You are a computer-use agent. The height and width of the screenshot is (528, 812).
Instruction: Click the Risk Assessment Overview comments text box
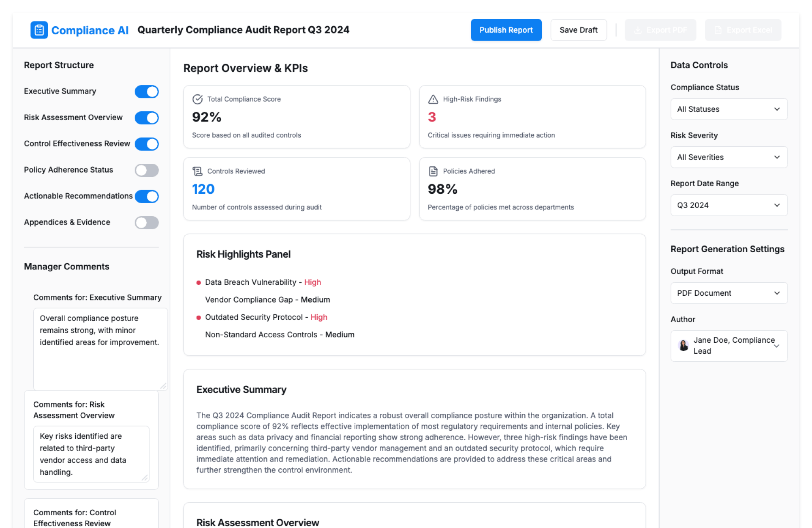click(x=91, y=454)
